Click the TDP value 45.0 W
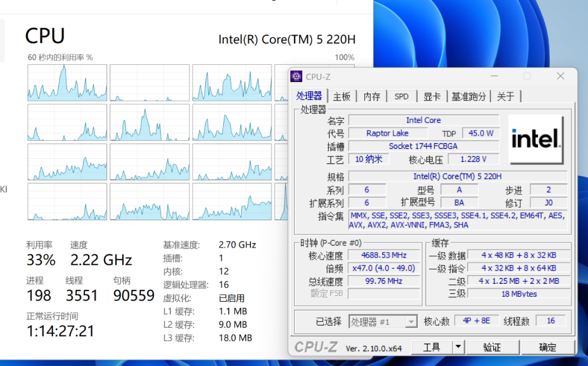The image size is (588, 366). (x=481, y=133)
